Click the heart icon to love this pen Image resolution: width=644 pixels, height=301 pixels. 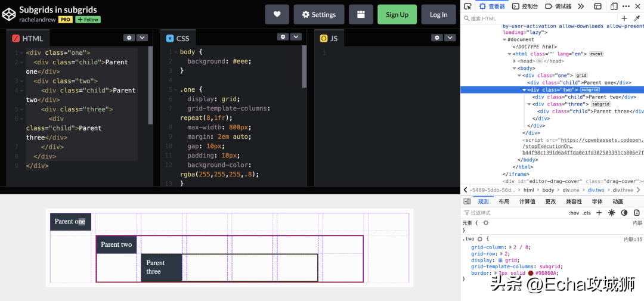point(277,14)
